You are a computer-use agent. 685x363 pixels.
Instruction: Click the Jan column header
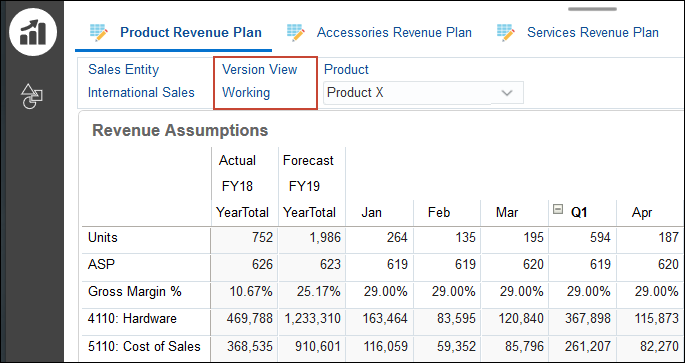point(372,213)
